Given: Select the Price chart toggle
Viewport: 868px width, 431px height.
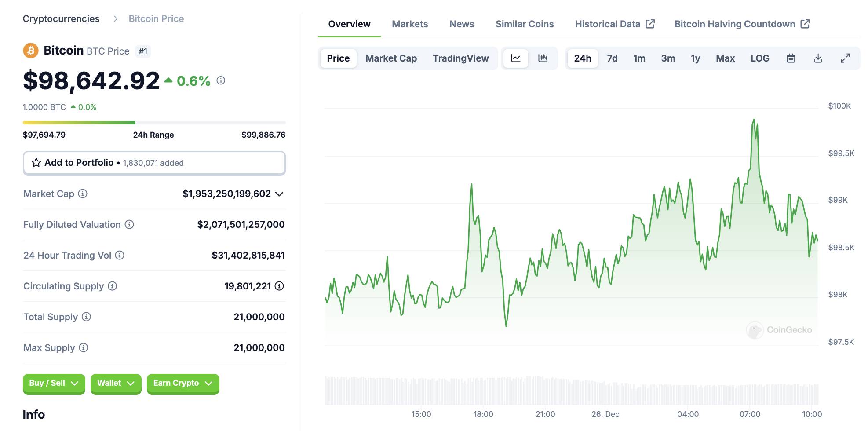Looking at the screenshot, I should (338, 58).
